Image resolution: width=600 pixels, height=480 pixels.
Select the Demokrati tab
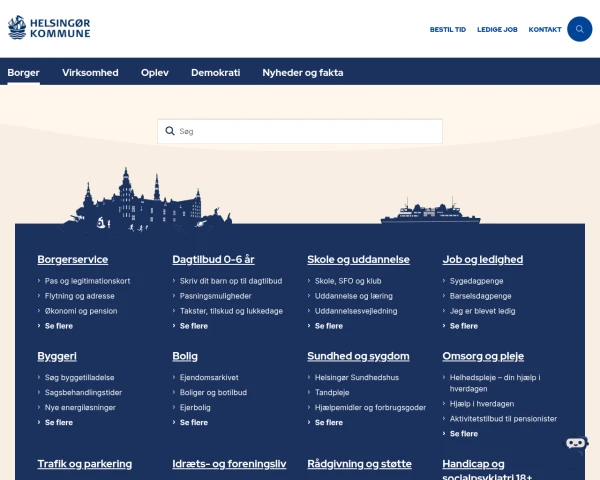pyautogui.click(x=215, y=72)
